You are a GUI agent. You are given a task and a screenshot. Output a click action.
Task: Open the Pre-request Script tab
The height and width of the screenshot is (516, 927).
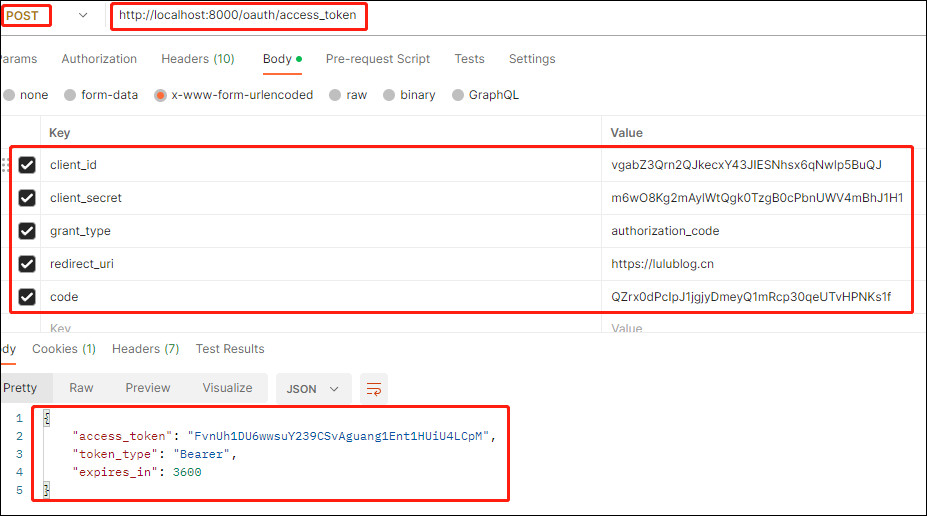coord(378,59)
